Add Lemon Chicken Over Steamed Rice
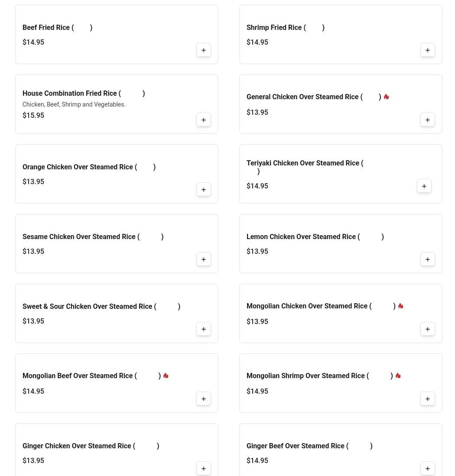Image resolution: width=455 pixels, height=476 pixels. [428, 259]
